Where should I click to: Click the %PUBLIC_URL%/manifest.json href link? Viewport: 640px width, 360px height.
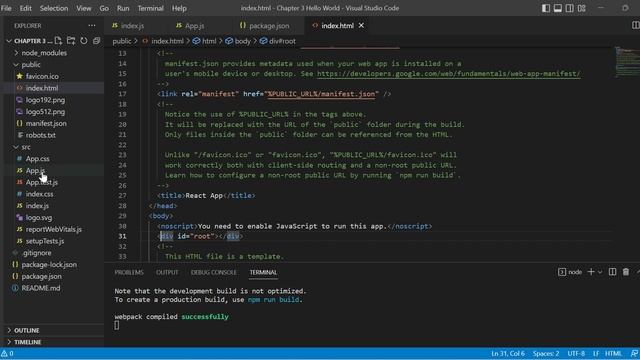coord(321,94)
